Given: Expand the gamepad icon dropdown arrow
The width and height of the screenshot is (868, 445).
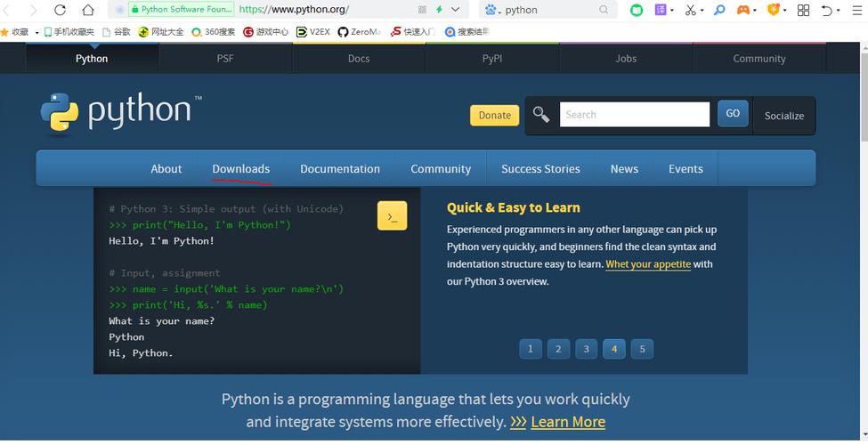Looking at the screenshot, I should (x=755, y=10).
